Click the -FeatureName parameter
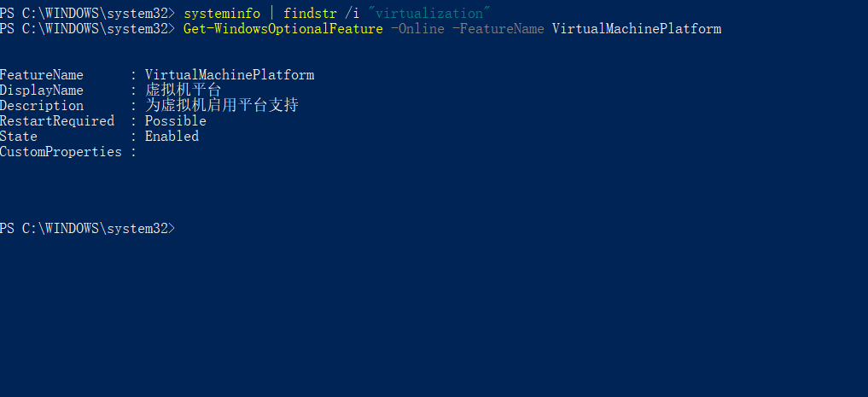 pyautogui.click(x=498, y=29)
